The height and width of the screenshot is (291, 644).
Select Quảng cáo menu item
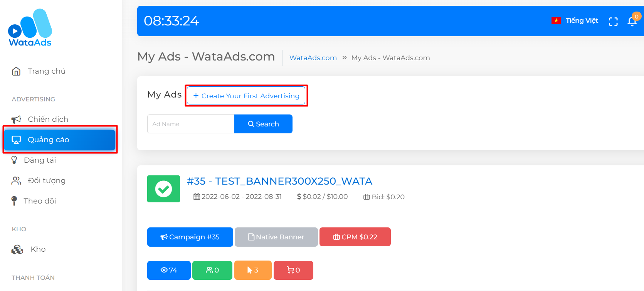pyautogui.click(x=60, y=140)
